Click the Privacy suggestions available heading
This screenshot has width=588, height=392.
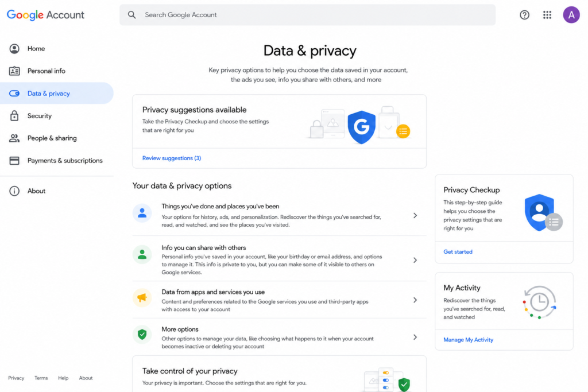[194, 110]
